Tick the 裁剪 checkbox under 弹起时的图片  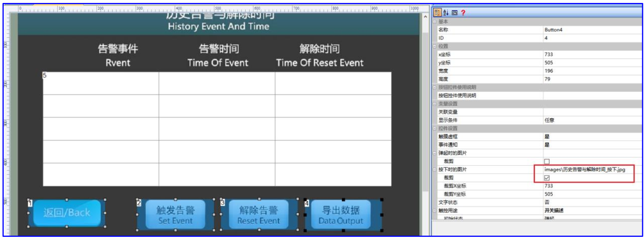click(547, 161)
